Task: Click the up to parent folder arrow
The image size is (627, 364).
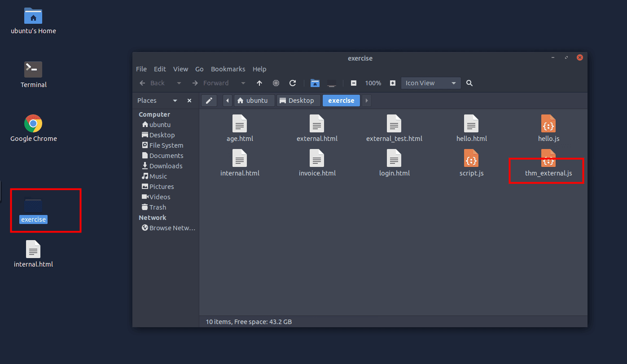Action: click(259, 83)
